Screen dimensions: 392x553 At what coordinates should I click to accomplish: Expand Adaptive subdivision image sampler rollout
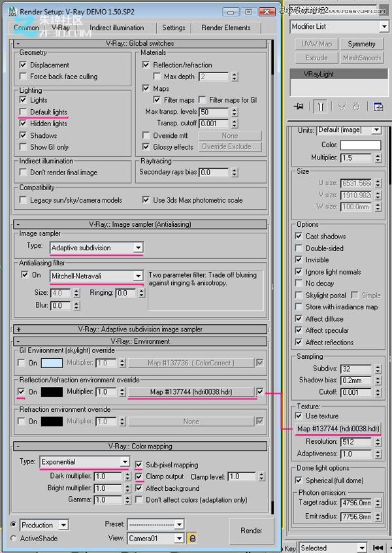click(140, 329)
